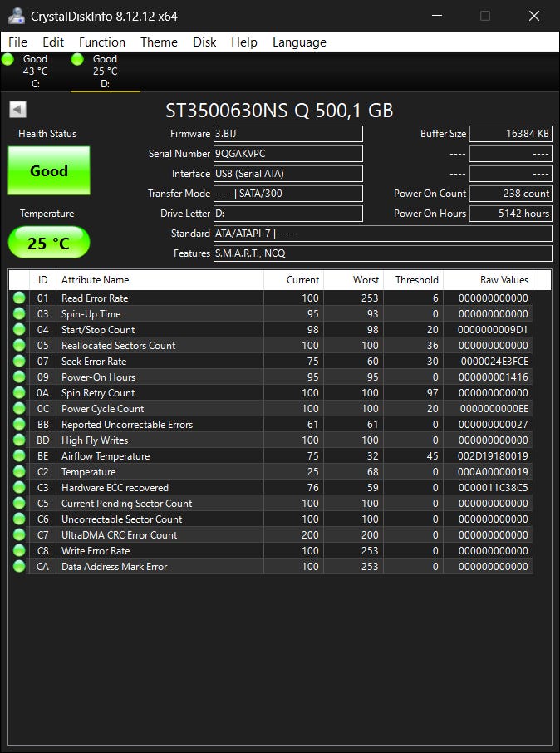
Task: Click the status circle for Reallocated Sectors Count
Action: pyautogui.click(x=19, y=345)
